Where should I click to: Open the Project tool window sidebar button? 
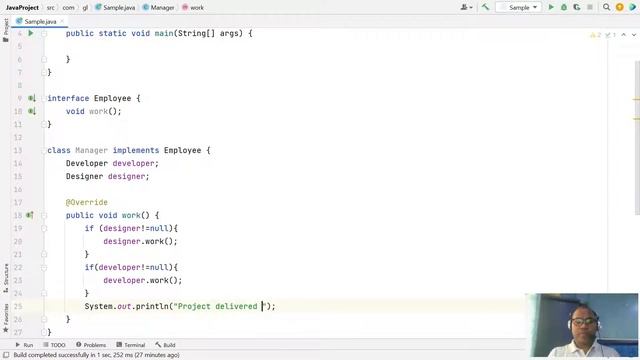6,30
